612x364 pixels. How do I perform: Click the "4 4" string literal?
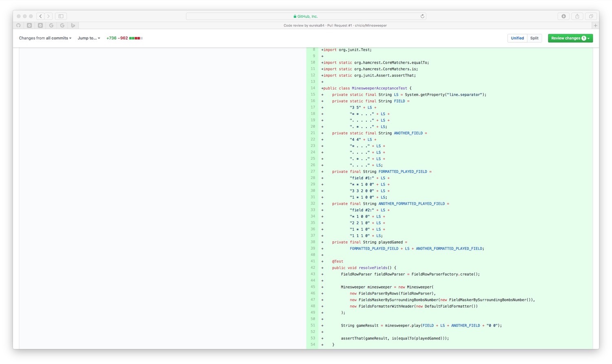(x=355, y=140)
